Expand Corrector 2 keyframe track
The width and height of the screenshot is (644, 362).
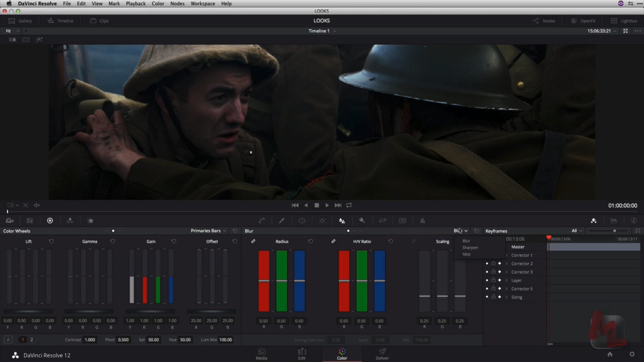click(x=506, y=264)
